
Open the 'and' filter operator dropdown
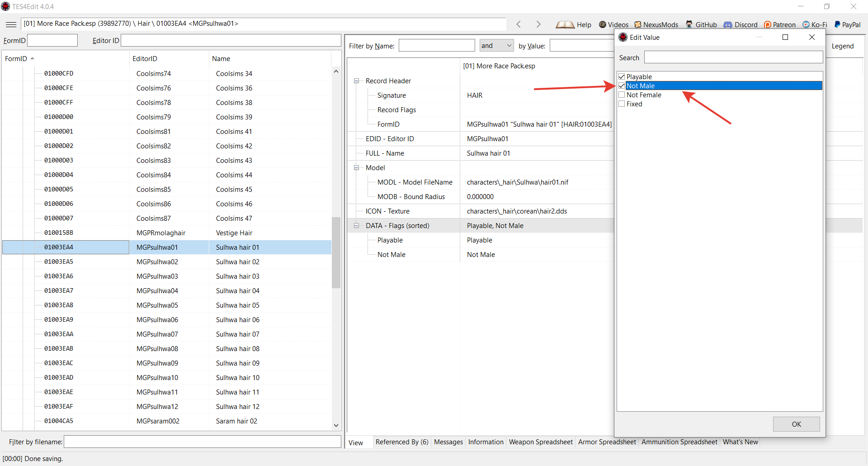[496, 46]
